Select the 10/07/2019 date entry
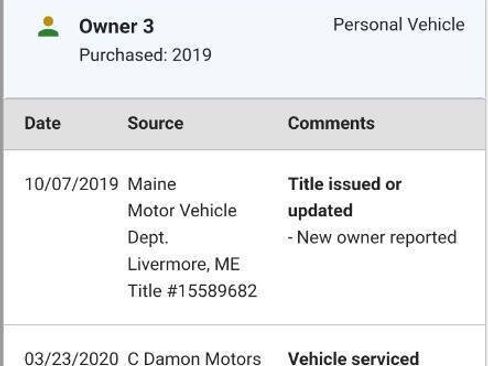The height and width of the screenshot is (366, 488). (71, 184)
